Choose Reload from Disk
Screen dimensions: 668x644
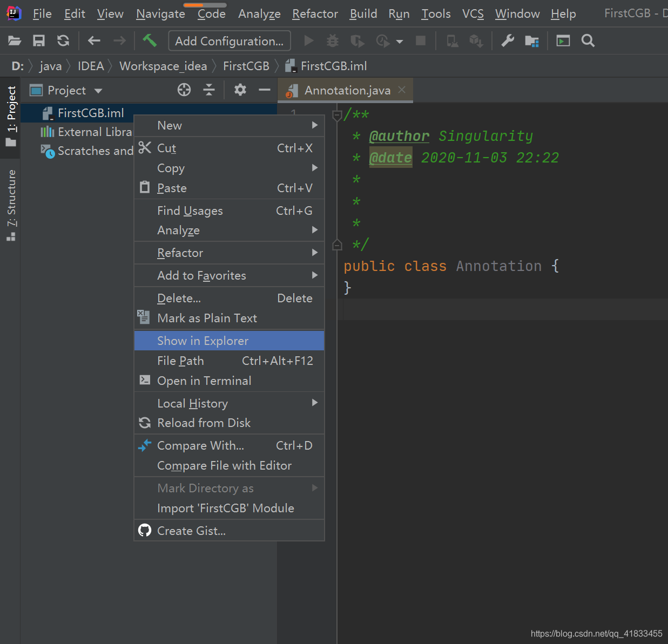pyautogui.click(x=229, y=423)
